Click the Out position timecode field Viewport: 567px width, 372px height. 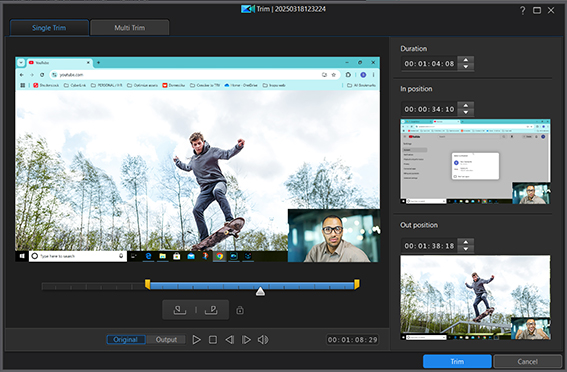(429, 246)
